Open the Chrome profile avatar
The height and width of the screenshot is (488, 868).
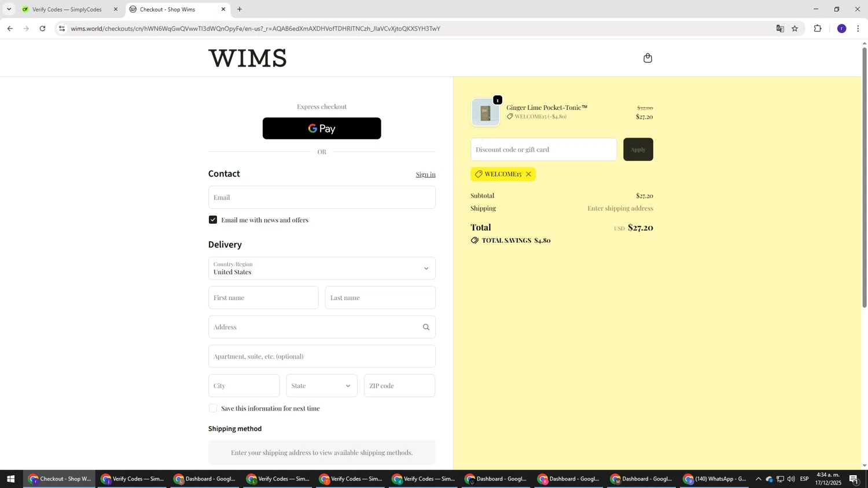[841, 28]
